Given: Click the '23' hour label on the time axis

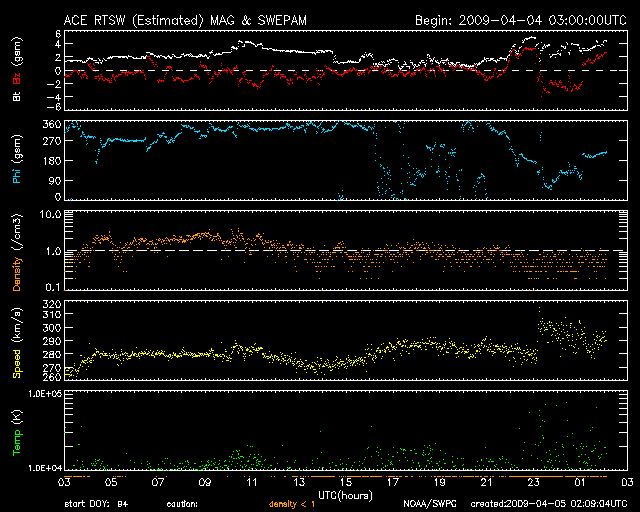Looking at the screenshot, I should [533, 482].
